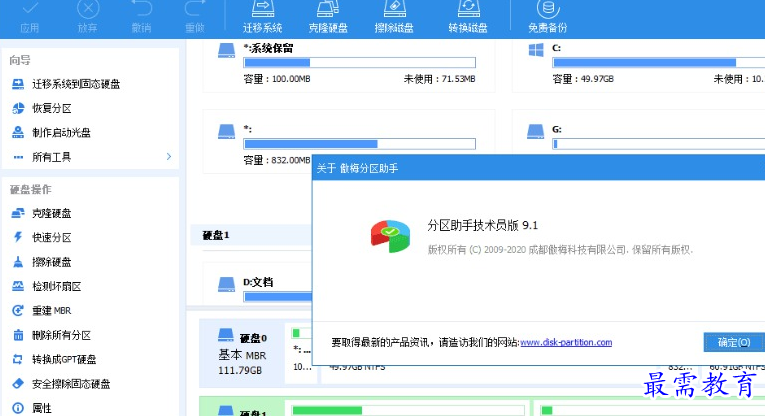The image size is (765, 416).
Task: Select the unnamed *: 832MB partition icon
Action: [226, 132]
